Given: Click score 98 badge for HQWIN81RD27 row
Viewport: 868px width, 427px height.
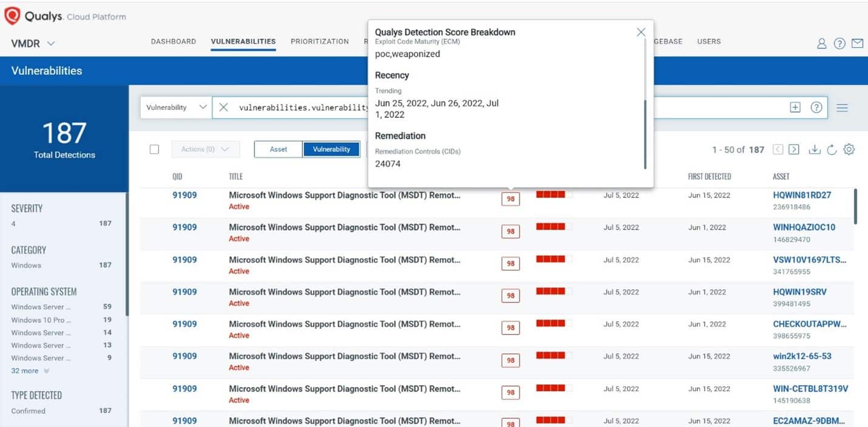Looking at the screenshot, I should coord(510,199).
